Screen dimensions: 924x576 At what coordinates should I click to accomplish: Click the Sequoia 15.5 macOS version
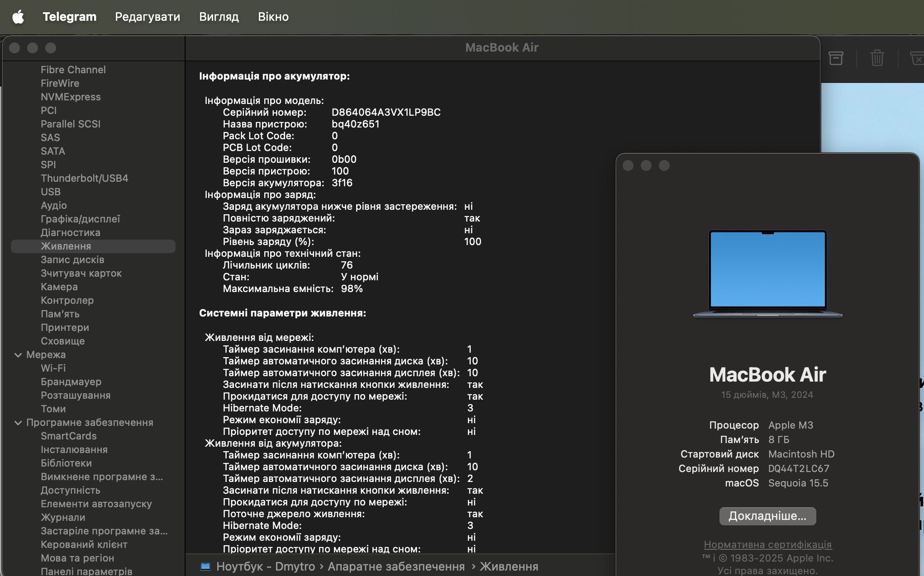coord(798,483)
